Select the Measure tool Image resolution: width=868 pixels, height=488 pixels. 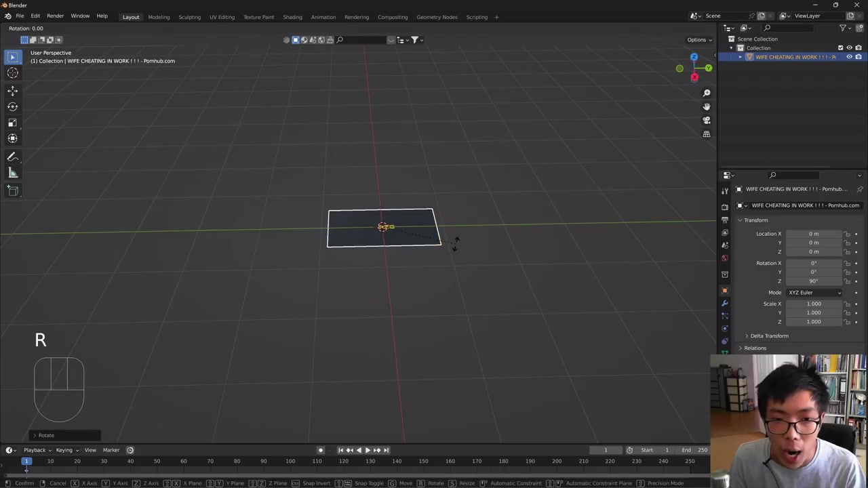tap(12, 174)
